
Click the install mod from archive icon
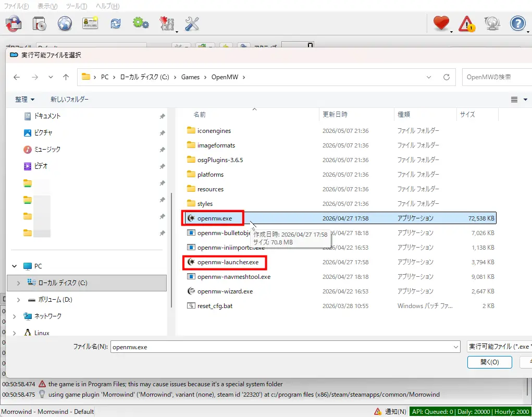[x=14, y=24]
